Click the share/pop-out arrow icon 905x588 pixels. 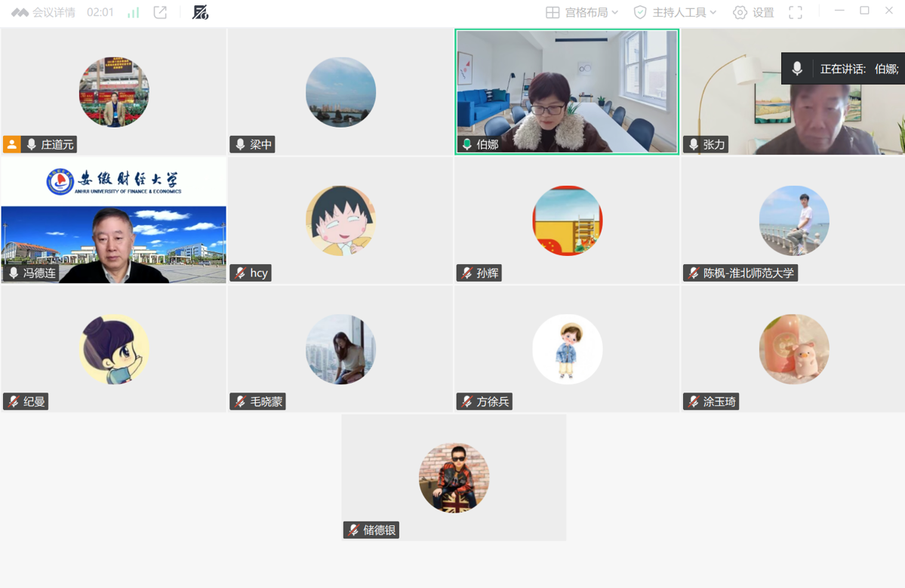click(x=160, y=13)
